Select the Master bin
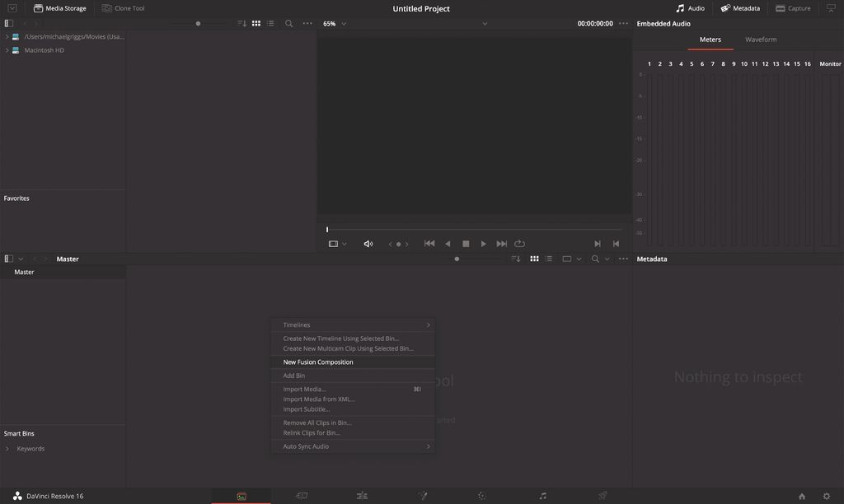This screenshot has height=504, width=844. (x=24, y=271)
